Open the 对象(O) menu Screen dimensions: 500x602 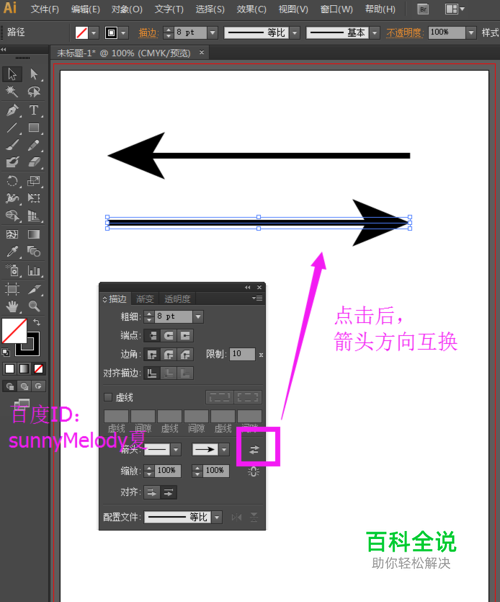coord(127,9)
